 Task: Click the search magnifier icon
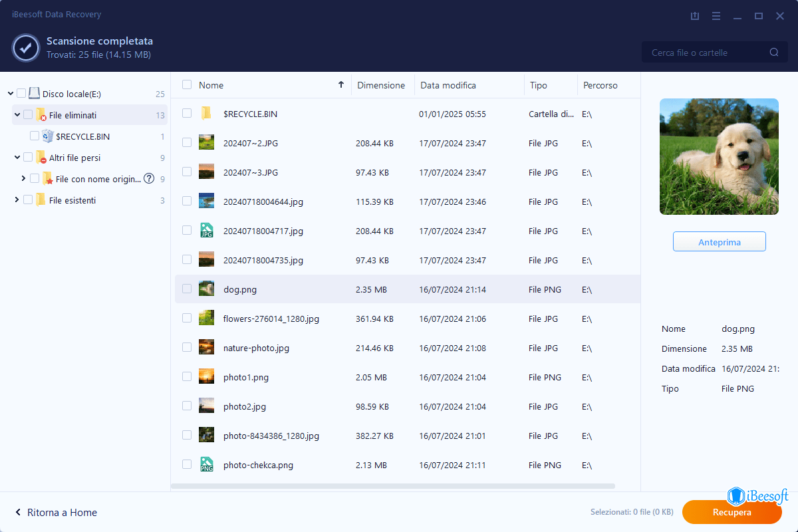click(x=774, y=53)
